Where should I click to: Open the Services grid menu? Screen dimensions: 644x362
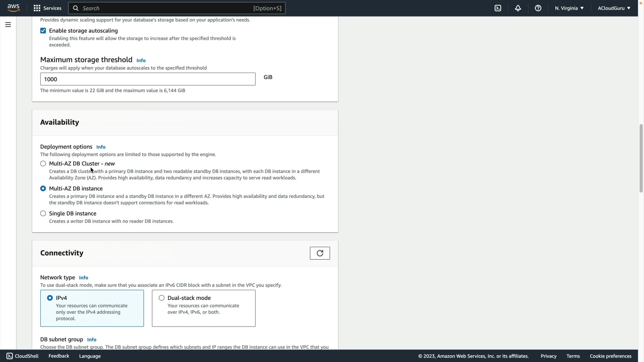click(x=47, y=8)
